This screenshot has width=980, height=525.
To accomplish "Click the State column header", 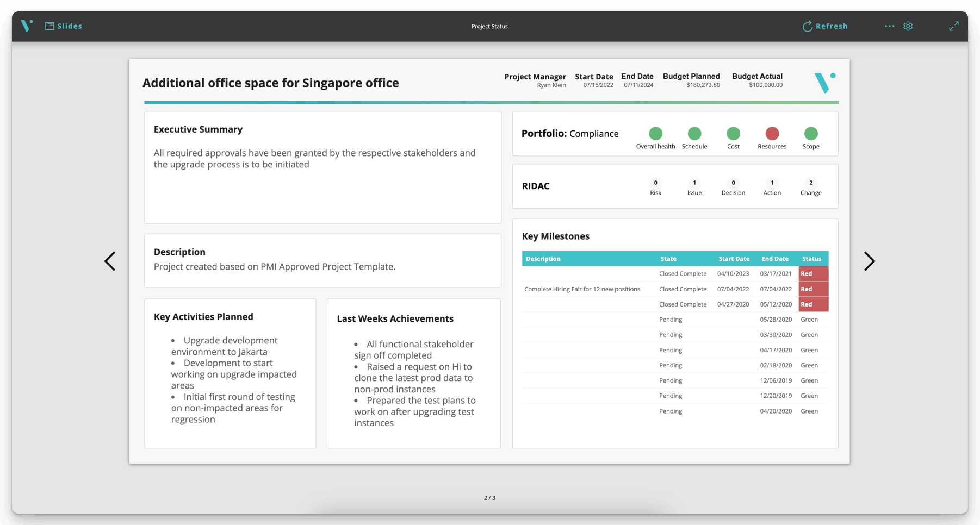I will tap(668, 259).
